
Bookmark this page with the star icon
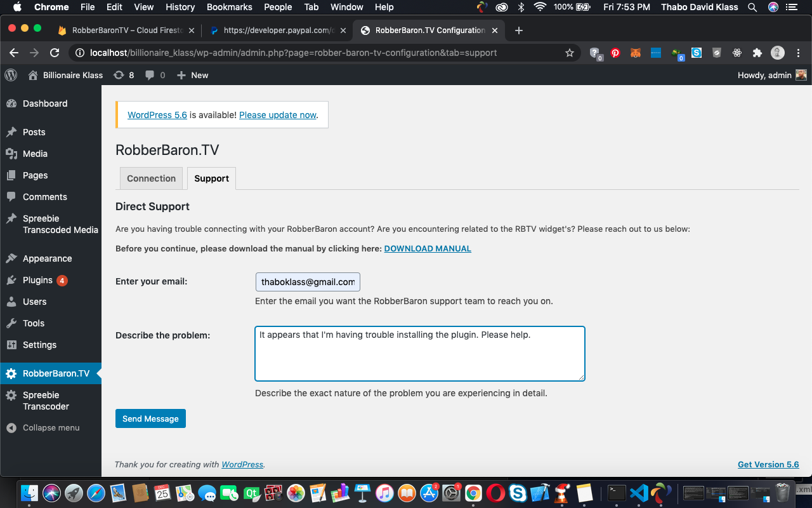[570, 53]
